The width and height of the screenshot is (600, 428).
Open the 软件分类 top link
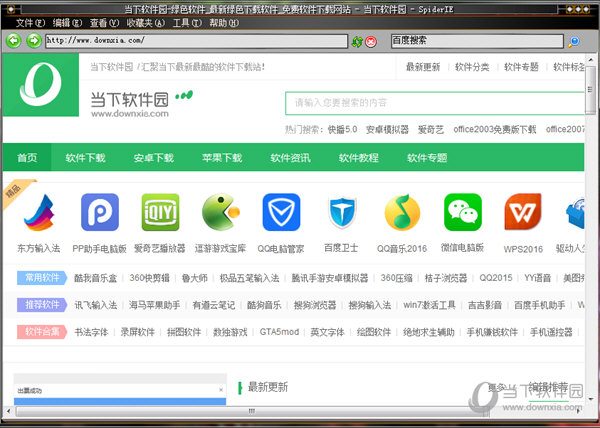pyautogui.click(x=472, y=67)
